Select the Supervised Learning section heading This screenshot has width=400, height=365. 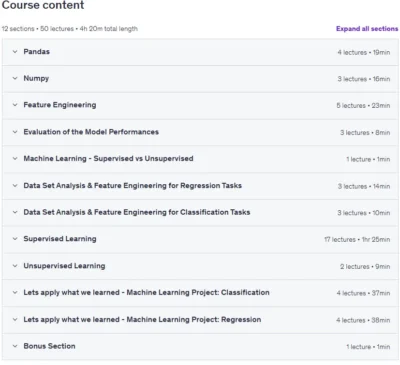(60, 239)
